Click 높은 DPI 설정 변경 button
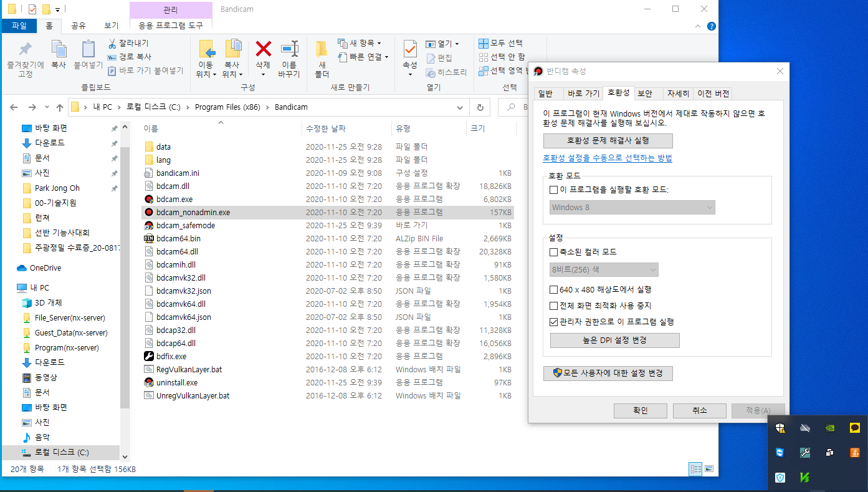Screen dimensions: 868x492 tap(614, 340)
